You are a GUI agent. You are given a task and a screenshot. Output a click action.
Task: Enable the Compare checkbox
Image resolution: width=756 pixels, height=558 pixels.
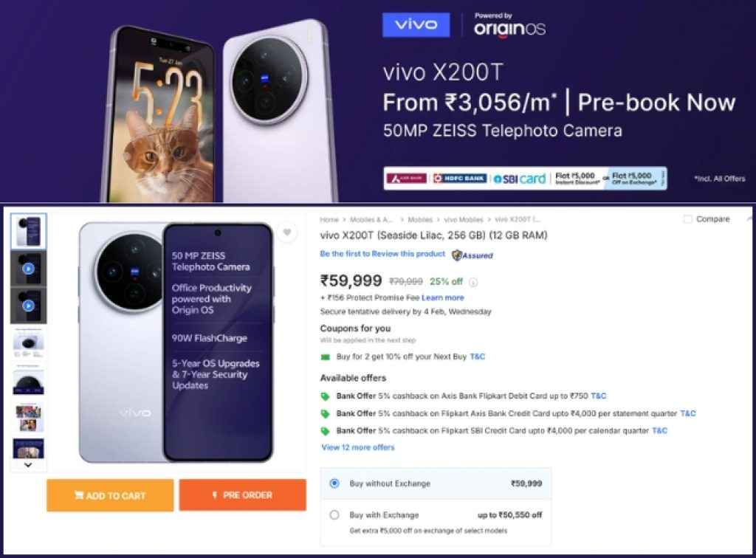(x=688, y=218)
